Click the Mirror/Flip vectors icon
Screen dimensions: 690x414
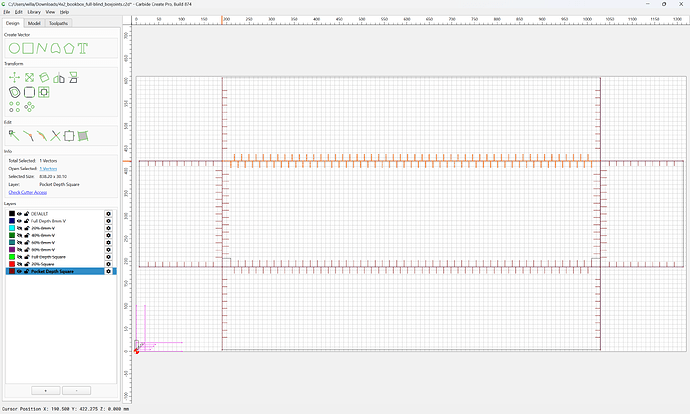point(59,78)
